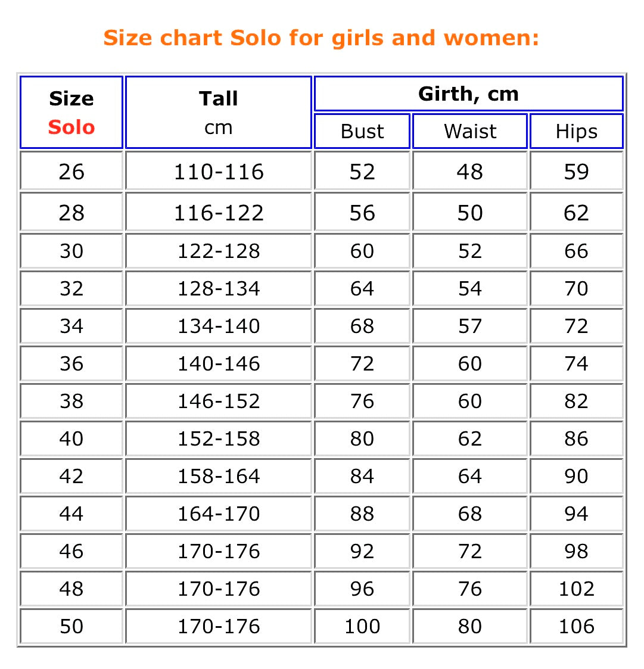Click hips value 98 in size 46 row
The image size is (644, 669).
[576, 552]
